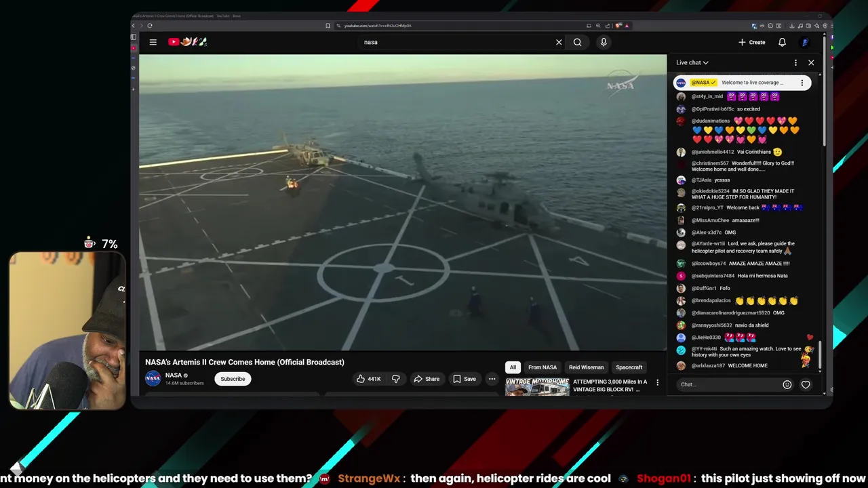Go back in the browser

coord(134,26)
